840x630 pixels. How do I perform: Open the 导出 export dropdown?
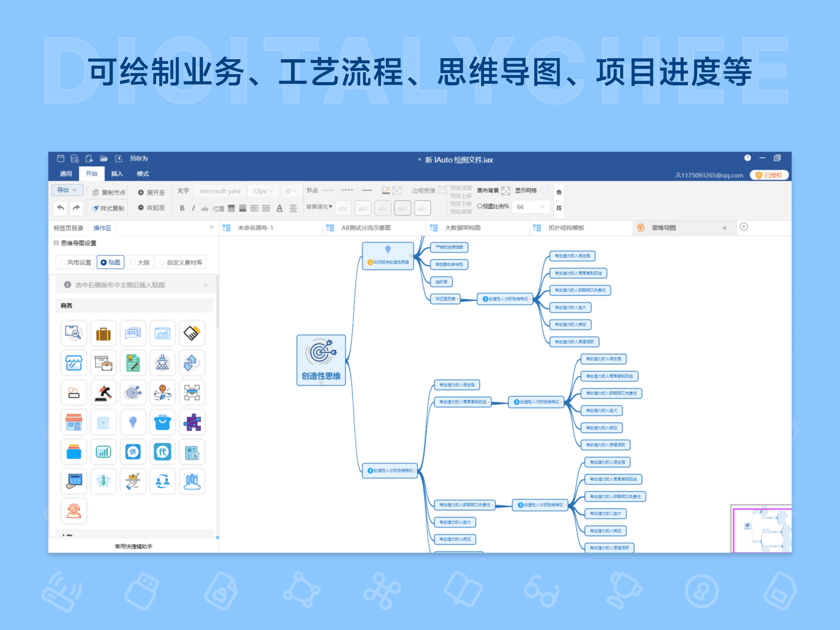67,190
